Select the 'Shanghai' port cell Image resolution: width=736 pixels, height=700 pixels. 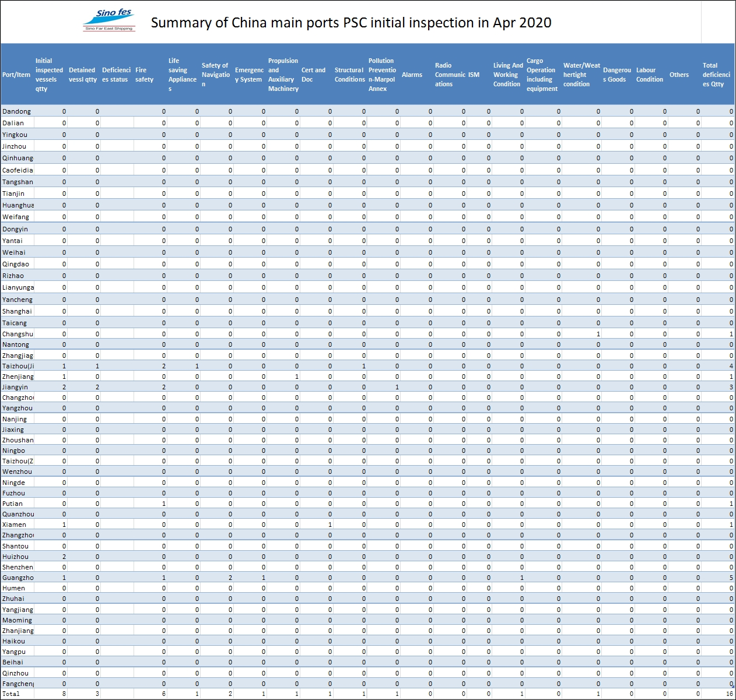17,311
